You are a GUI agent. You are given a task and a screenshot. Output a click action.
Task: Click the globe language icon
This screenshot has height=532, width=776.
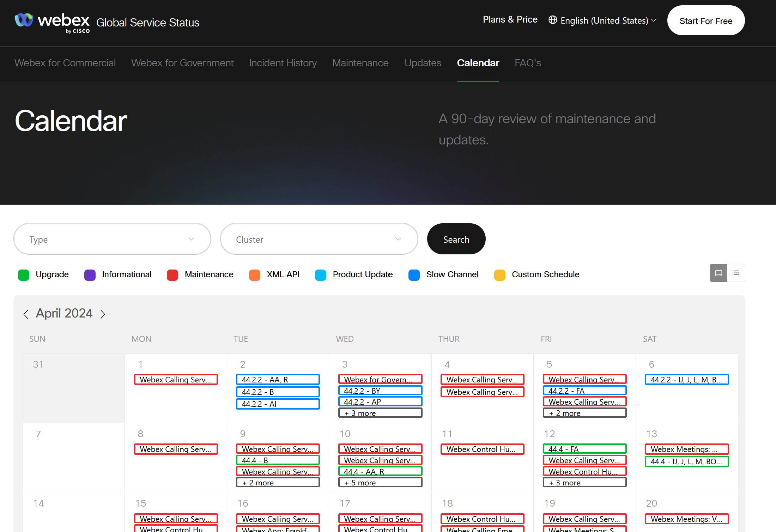click(x=552, y=20)
